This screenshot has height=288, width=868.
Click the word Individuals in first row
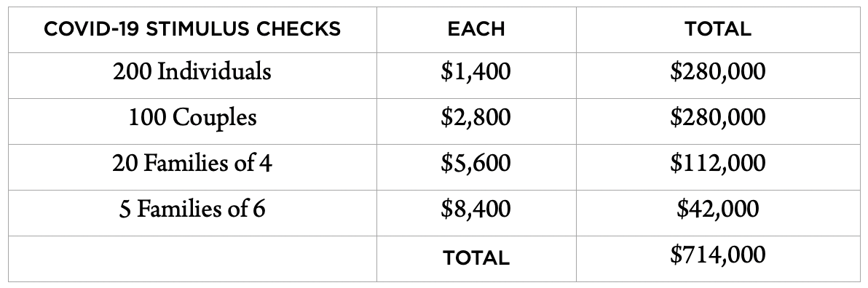pos(214,72)
